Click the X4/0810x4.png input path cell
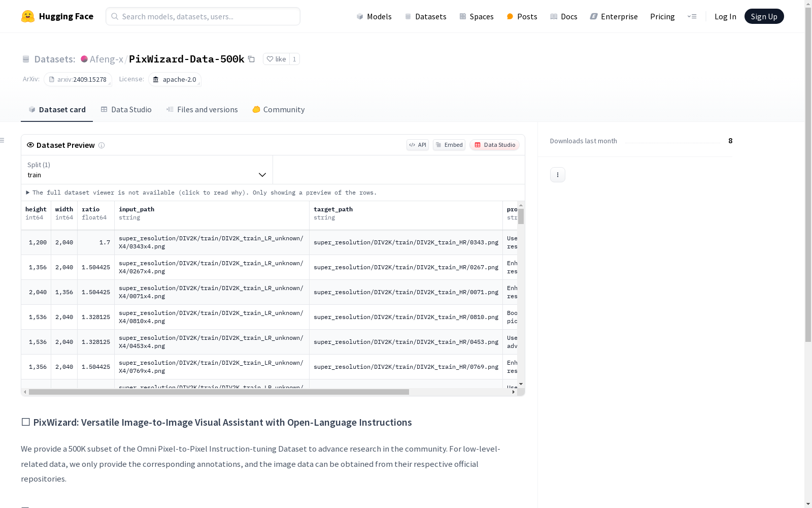The image size is (812, 508). [x=212, y=317]
